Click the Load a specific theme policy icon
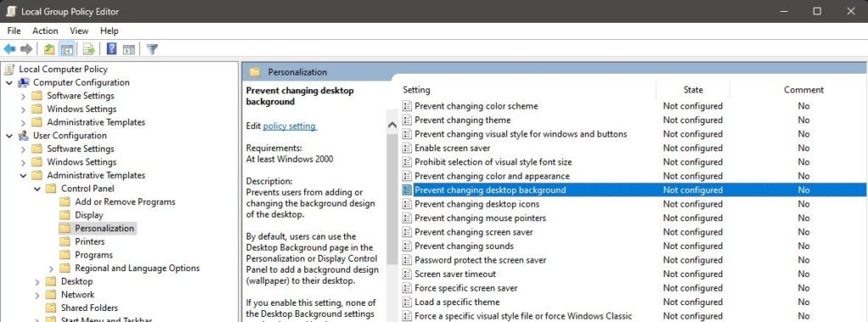The width and height of the screenshot is (868, 322). point(407,302)
